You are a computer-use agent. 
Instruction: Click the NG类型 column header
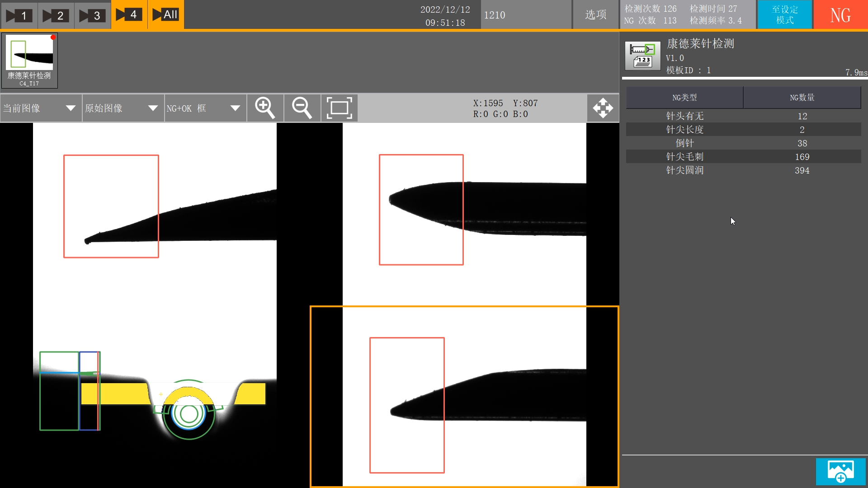(x=684, y=98)
